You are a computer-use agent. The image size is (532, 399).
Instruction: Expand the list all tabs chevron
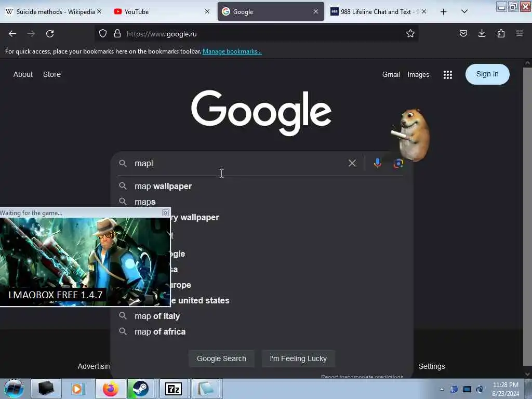tap(464, 11)
